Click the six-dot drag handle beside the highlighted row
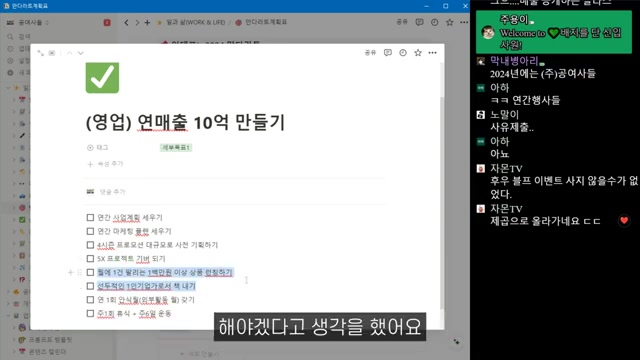The width and height of the screenshot is (640, 360). tap(80, 272)
